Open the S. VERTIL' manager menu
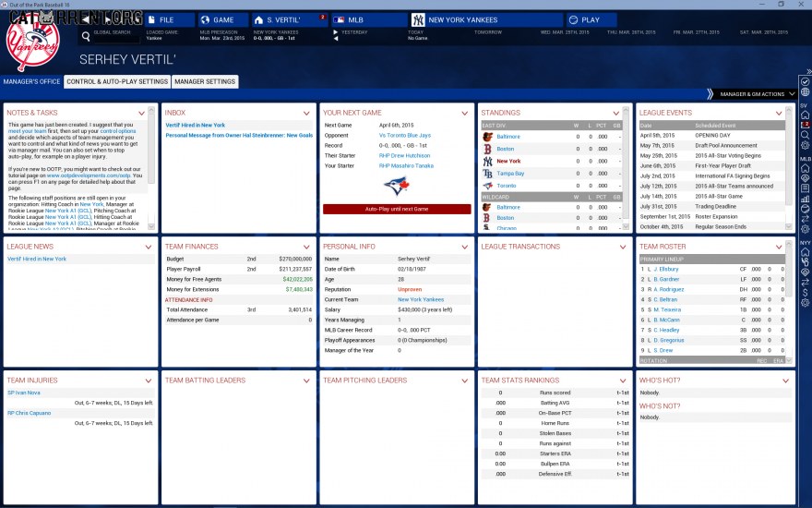The height and width of the screenshot is (508, 812). pyautogui.click(x=290, y=19)
